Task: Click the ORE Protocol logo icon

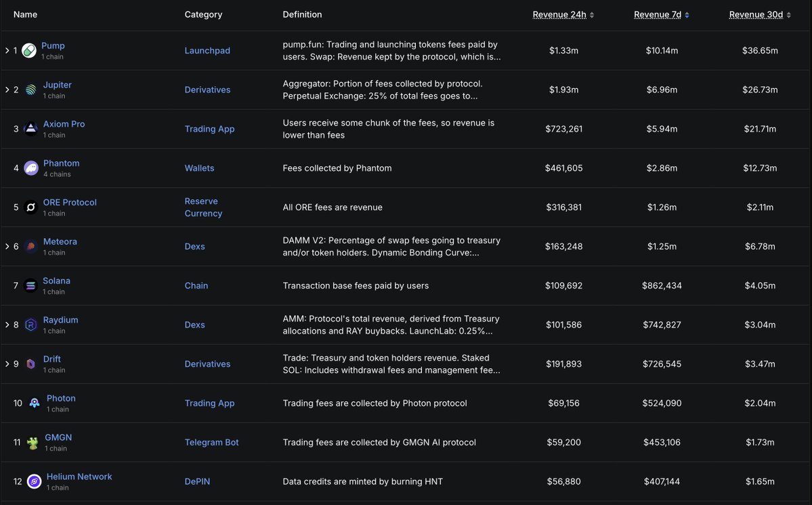Action: (31, 207)
